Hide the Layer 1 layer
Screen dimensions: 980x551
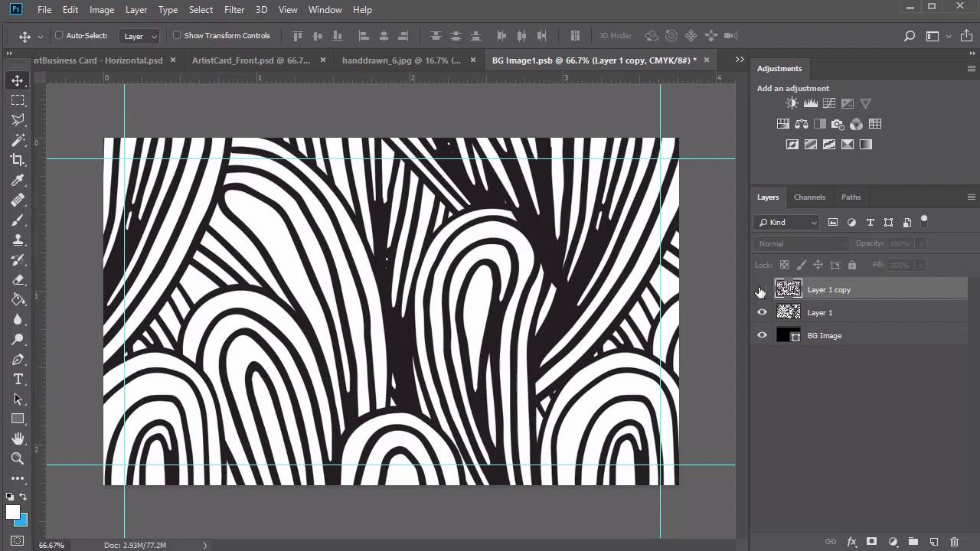[x=762, y=312]
